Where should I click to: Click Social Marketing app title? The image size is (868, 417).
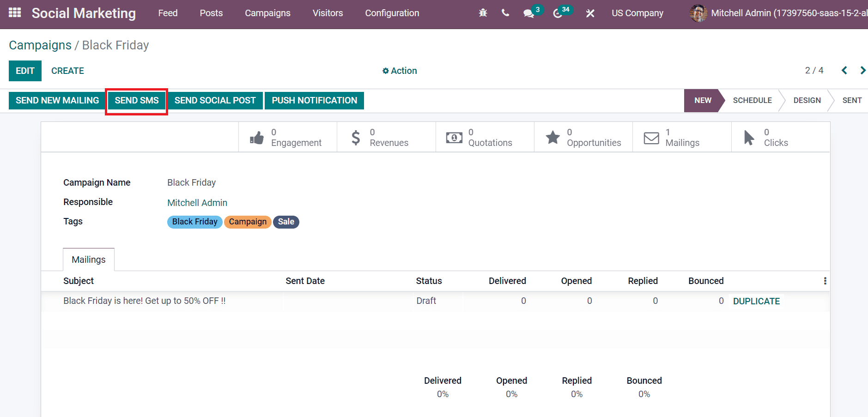coord(84,13)
